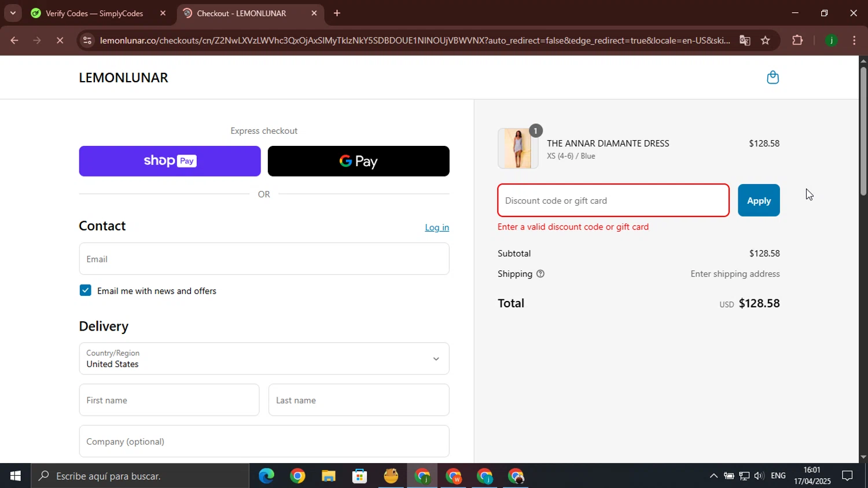
Task: Apply the discount code
Action: (759, 200)
